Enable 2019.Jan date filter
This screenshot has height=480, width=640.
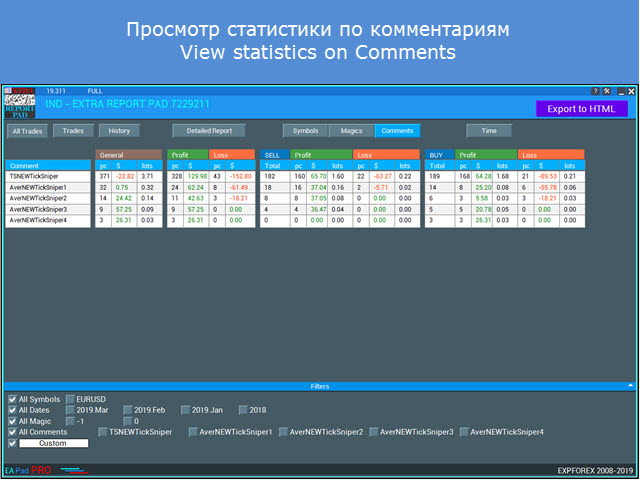(186, 410)
